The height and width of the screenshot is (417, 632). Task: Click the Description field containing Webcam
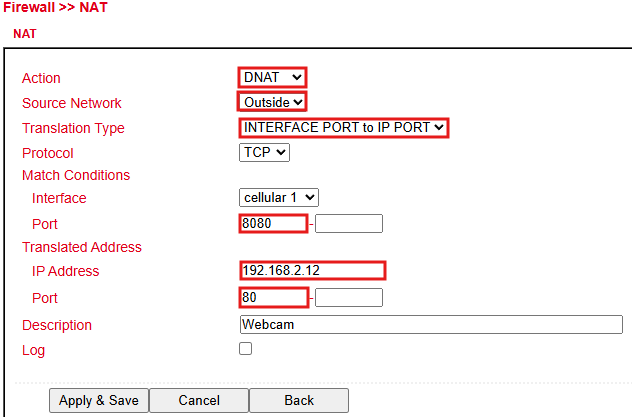point(430,324)
